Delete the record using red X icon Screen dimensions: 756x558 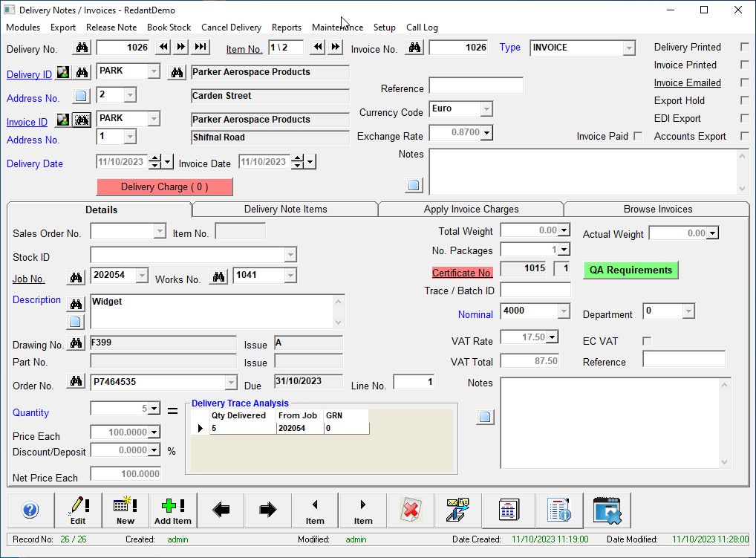411,509
